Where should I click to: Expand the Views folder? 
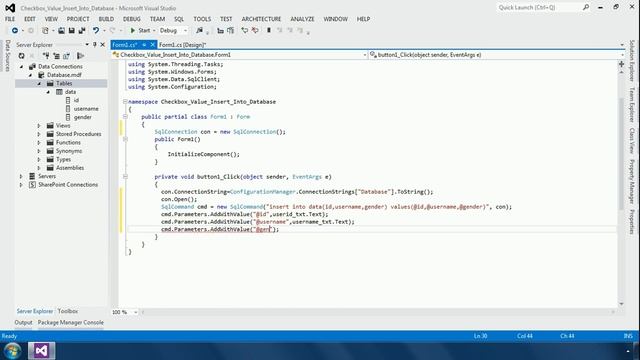pos(39,126)
